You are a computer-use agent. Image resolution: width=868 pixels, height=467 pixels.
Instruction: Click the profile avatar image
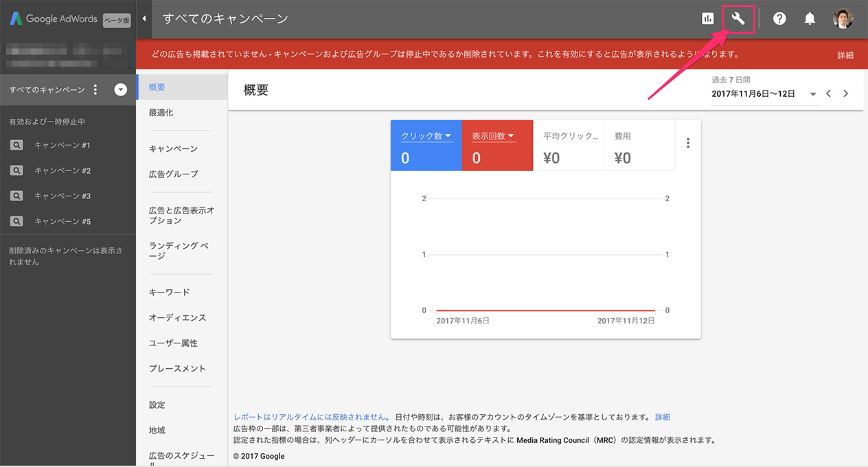843,19
